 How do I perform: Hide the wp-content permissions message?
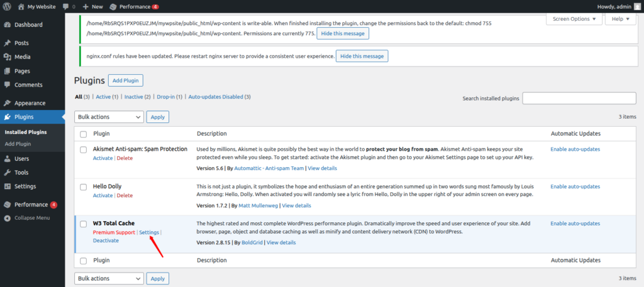(343, 34)
